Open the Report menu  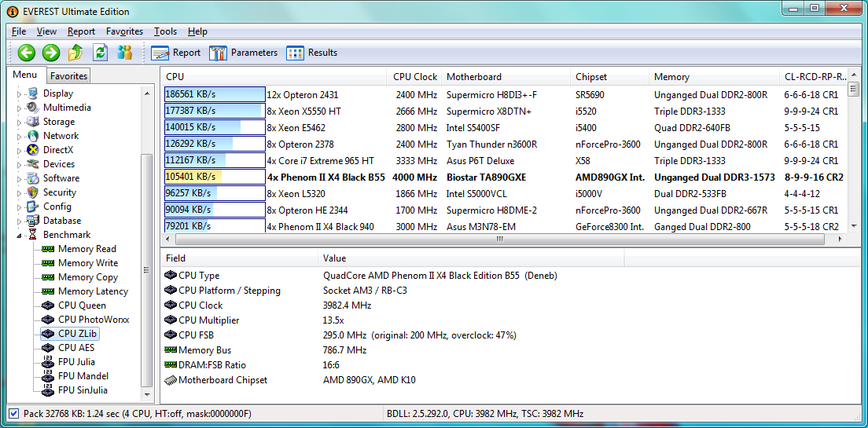(82, 31)
